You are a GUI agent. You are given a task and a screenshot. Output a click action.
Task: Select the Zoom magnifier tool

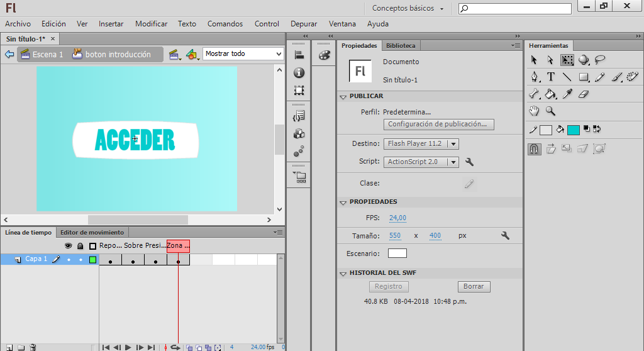(x=551, y=111)
